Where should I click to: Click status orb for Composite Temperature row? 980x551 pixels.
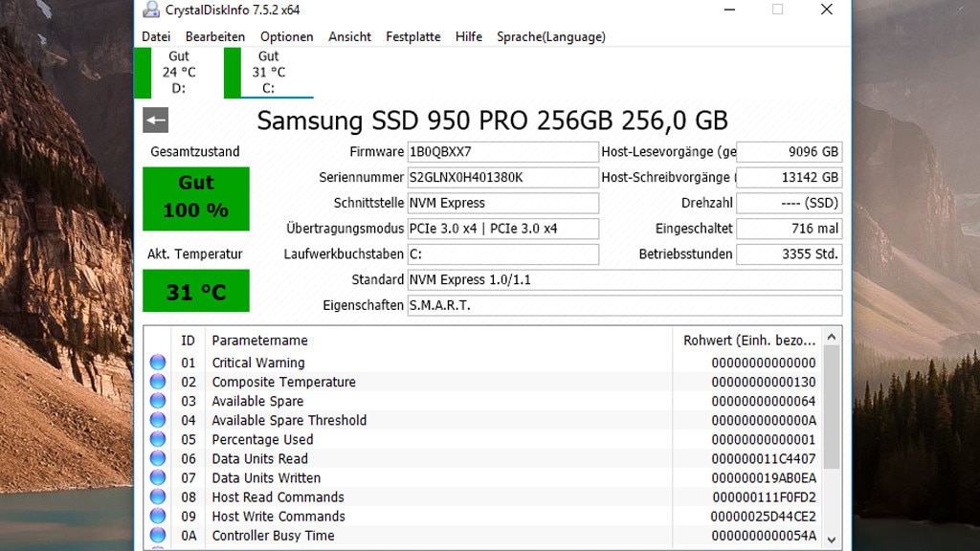tap(158, 382)
